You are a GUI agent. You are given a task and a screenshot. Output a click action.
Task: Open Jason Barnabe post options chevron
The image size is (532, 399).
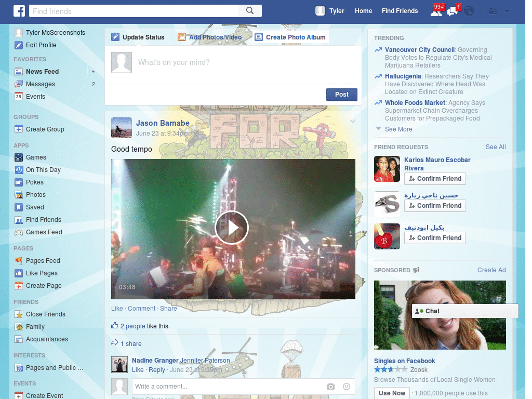click(353, 121)
